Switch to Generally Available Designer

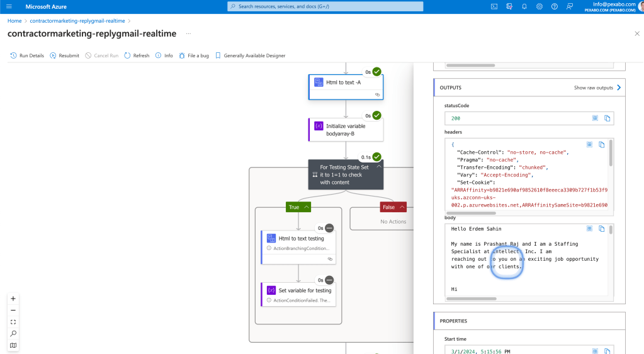tap(250, 55)
